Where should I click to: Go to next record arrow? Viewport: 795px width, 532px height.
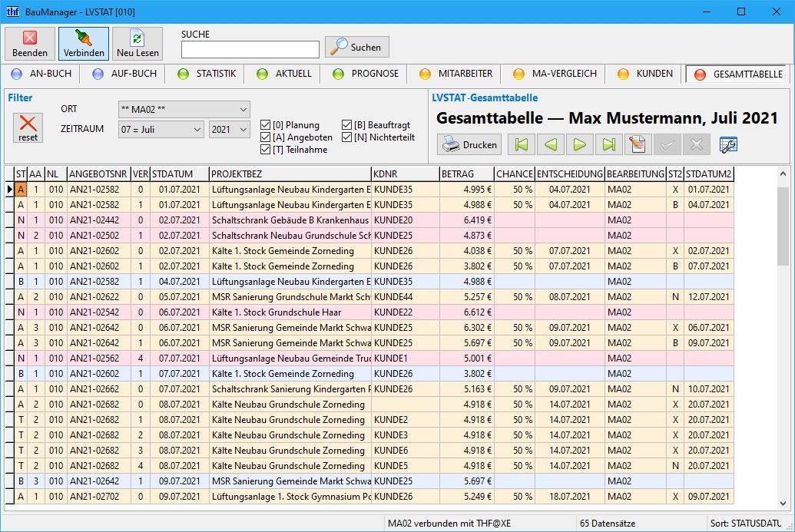point(580,144)
